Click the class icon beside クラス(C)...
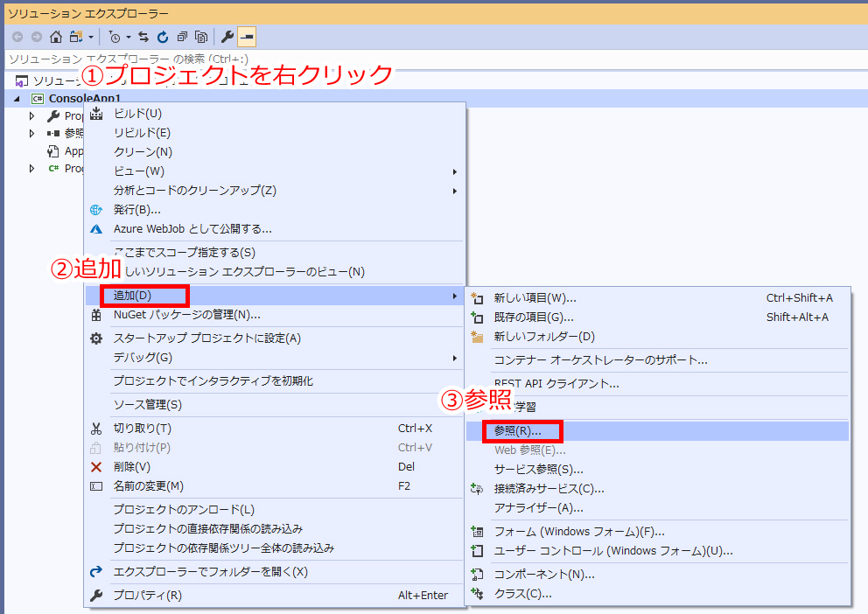This screenshot has height=614, width=868. click(x=477, y=594)
